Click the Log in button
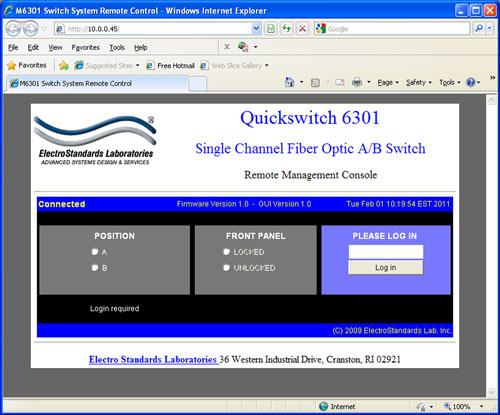Viewport: 500px width, 415px height. click(386, 267)
